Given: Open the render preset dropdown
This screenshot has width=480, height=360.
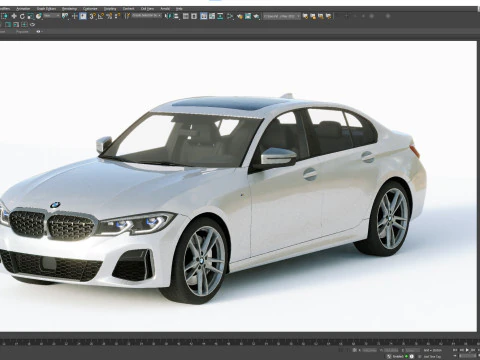Looking at the screenshot, I should [x=282, y=16].
